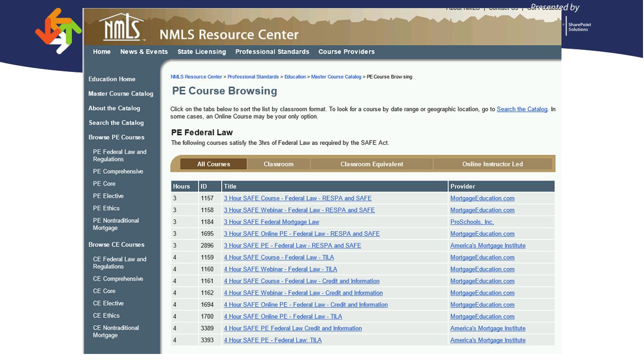Click the Education breadcrumb link
Screen dimensions: 644x362
click(x=295, y=77)
